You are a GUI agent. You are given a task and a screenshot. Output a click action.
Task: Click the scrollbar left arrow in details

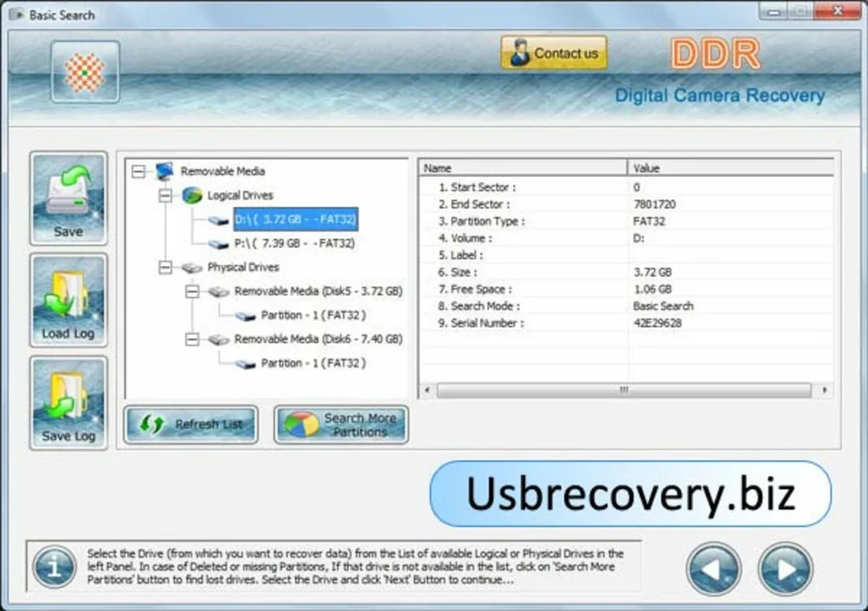(427, 391)
